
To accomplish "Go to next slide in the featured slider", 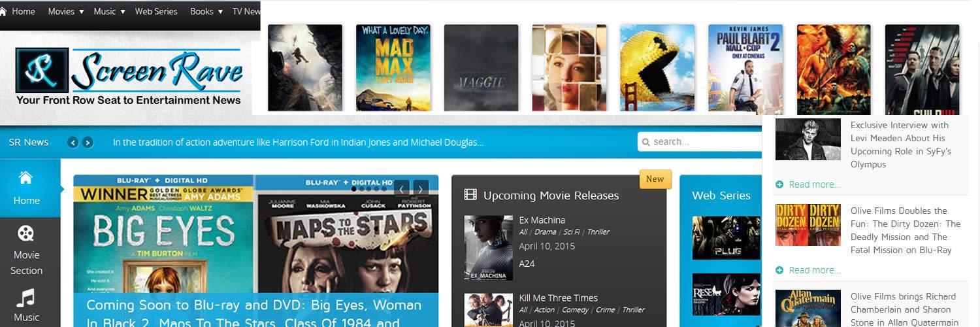I will (x=421, y=188).
